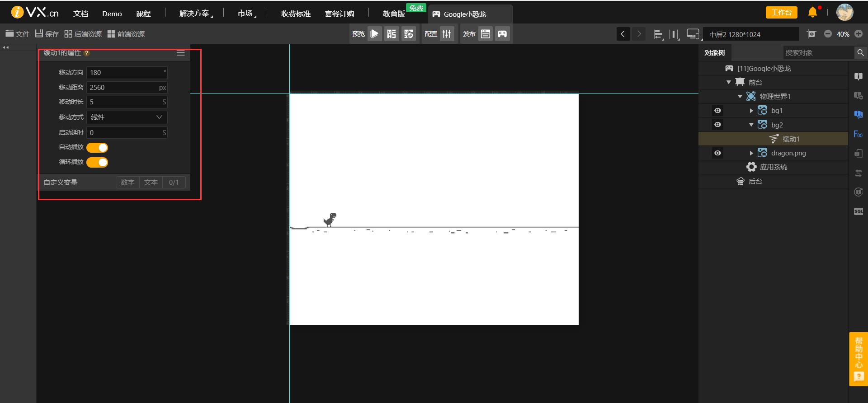
Task: Collapse the 物理世界1 tree node
Action: click(740, 96)
